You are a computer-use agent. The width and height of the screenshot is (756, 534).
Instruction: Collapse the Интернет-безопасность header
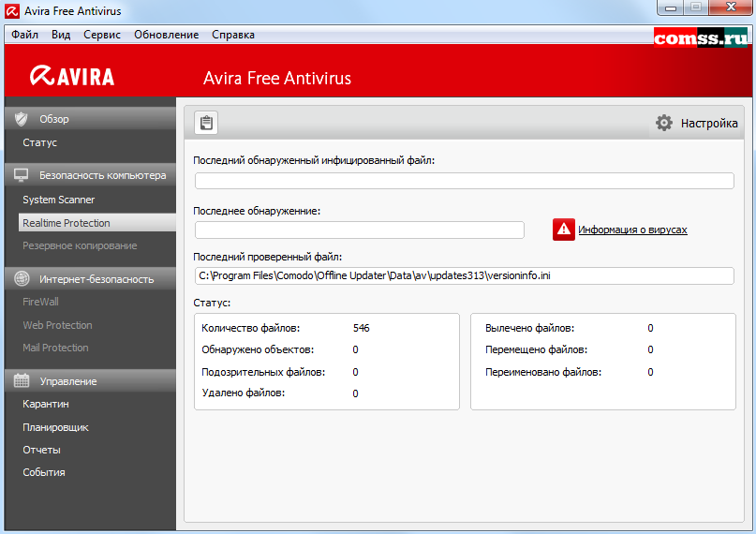point(91,279)
